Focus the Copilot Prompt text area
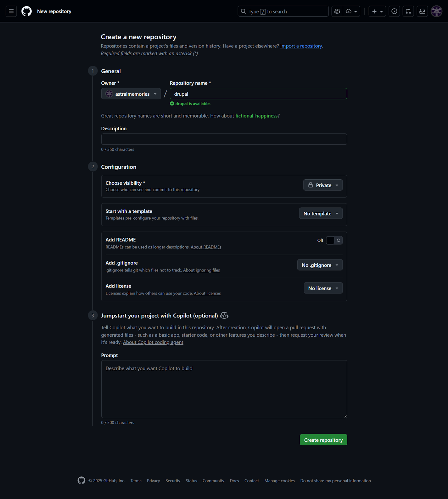Screen dimensions: 448x499 [224, 389]
